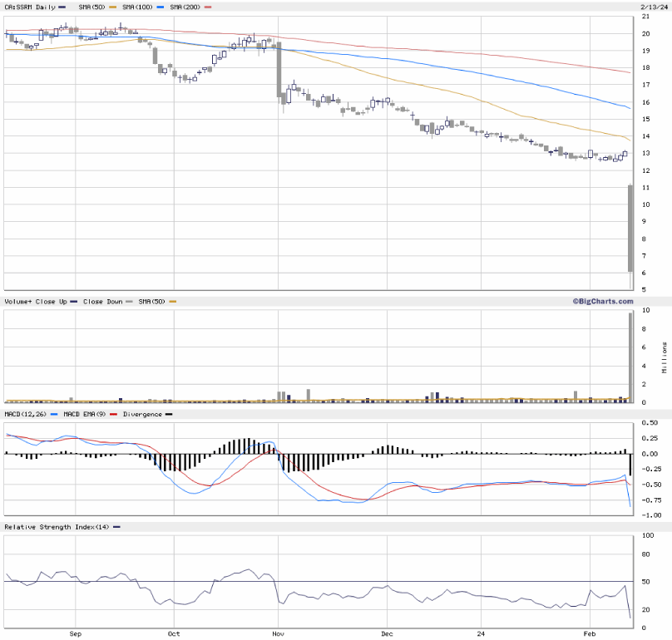Click the Divergence legend label
The height and width of the screenshot is (640, 672).
142,413
